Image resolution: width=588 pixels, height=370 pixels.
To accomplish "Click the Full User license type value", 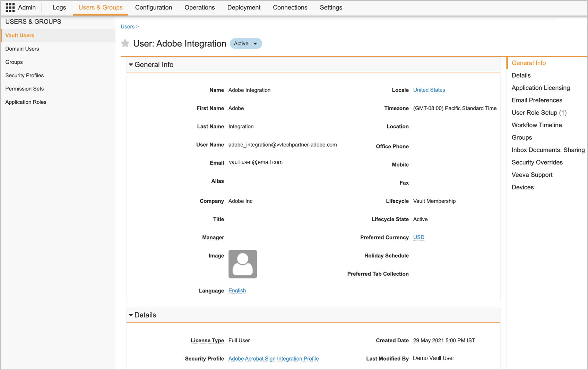I will click(x=239, y=341).
